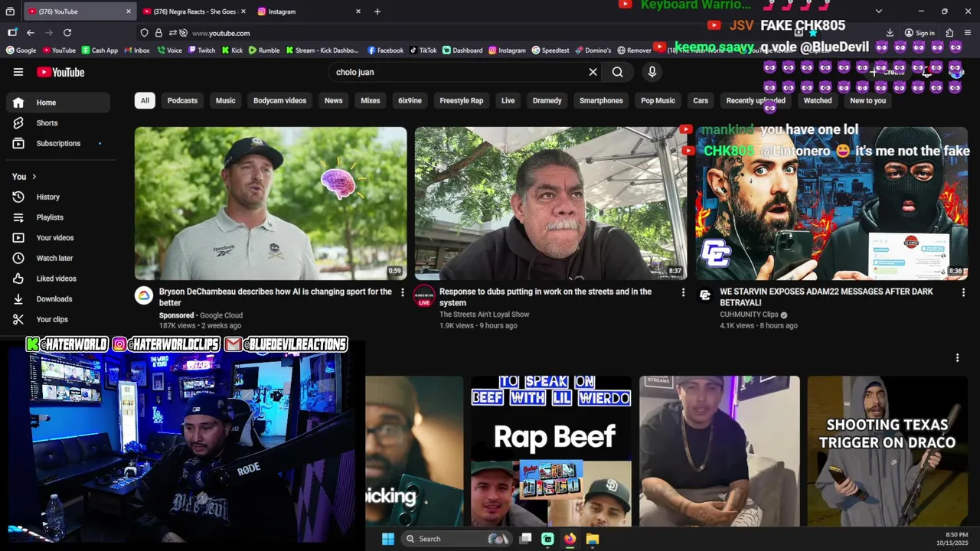Open the YouTube hamburger guide menu
This screenshot has width=980, height=551.
[18, 72]
